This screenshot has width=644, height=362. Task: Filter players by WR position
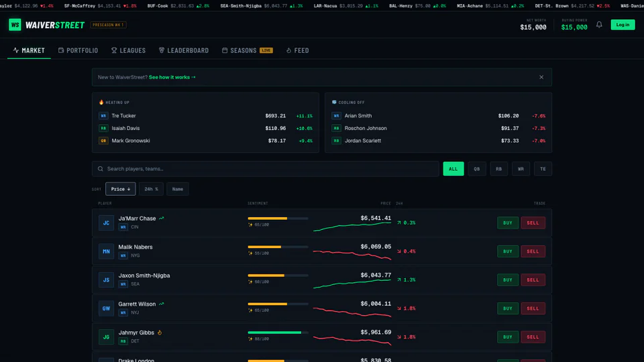point(521,169)
